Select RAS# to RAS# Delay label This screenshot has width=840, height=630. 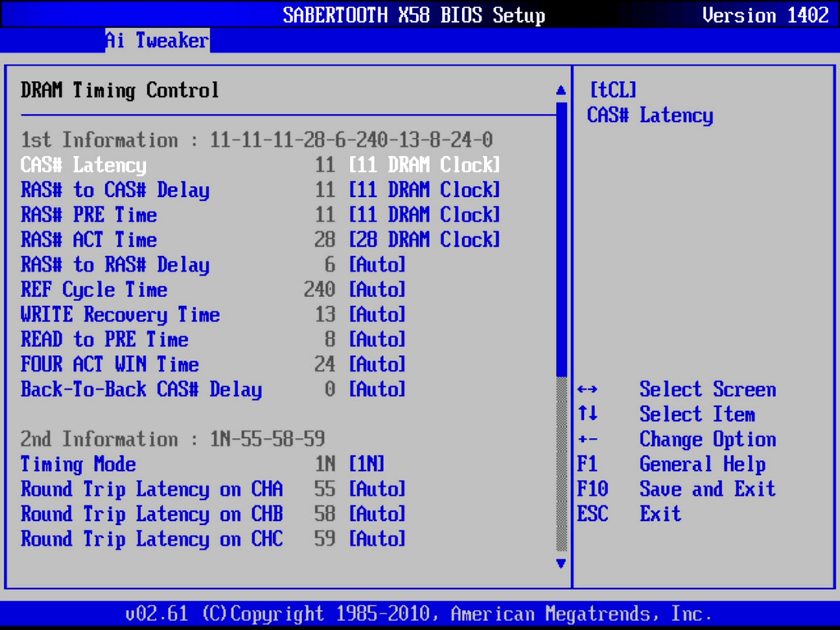[115, 265]
